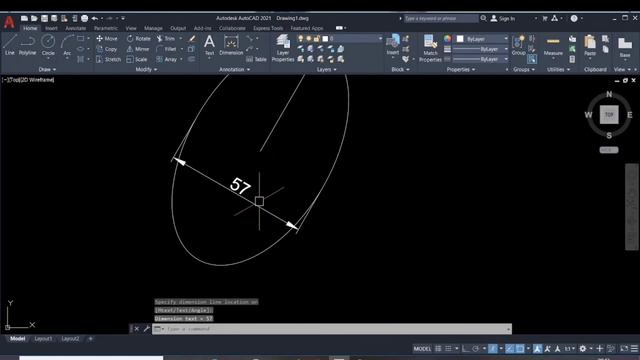Screen dimensions: 640x360
Task: Click the AutoCAD application menu logo
Action: coord(9,22)
